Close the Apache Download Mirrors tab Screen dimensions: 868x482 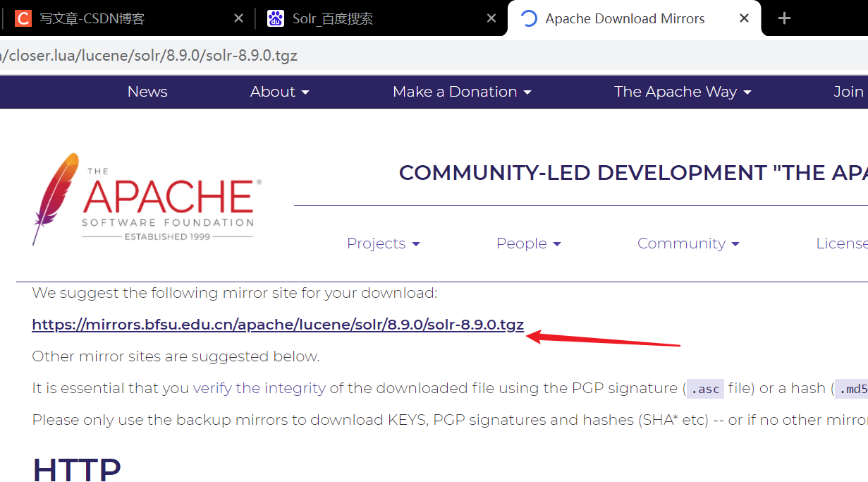(x=744, y=18)
